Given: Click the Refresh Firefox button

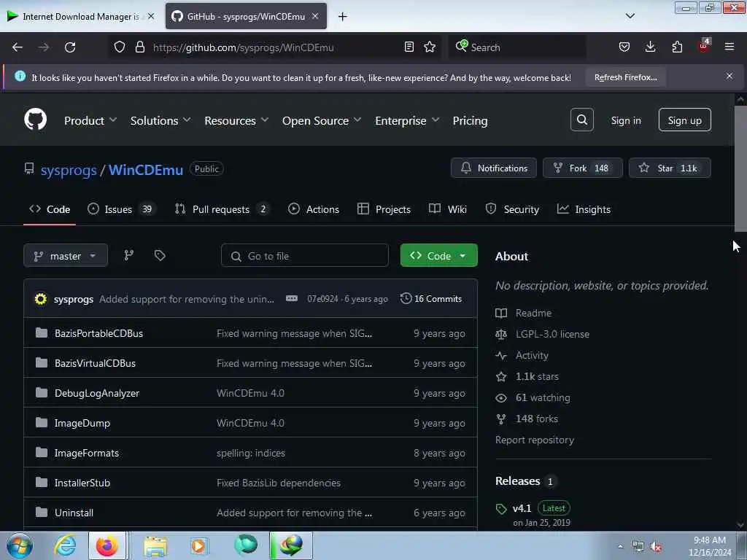Looking at the screenshot, I should point(625,77).
